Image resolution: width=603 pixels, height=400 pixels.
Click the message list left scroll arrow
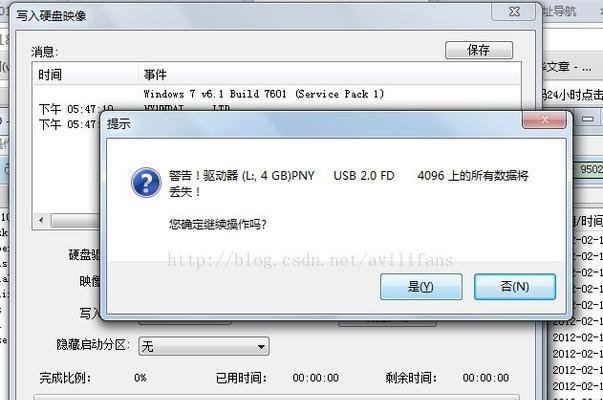point(41,220)
